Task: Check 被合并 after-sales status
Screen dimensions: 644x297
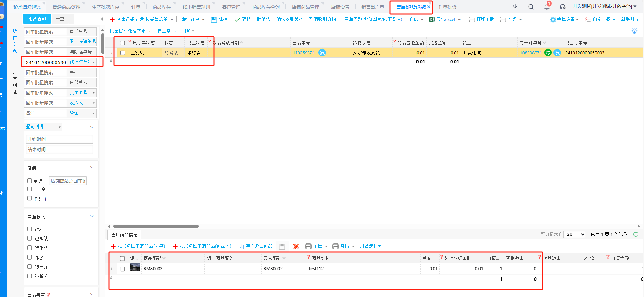Action: click(x=30, y=266)
